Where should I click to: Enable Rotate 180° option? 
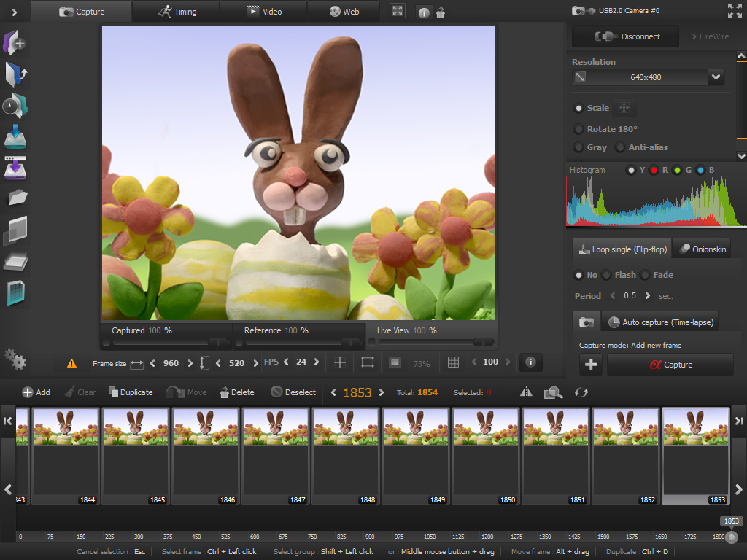[x=579, y=129]
